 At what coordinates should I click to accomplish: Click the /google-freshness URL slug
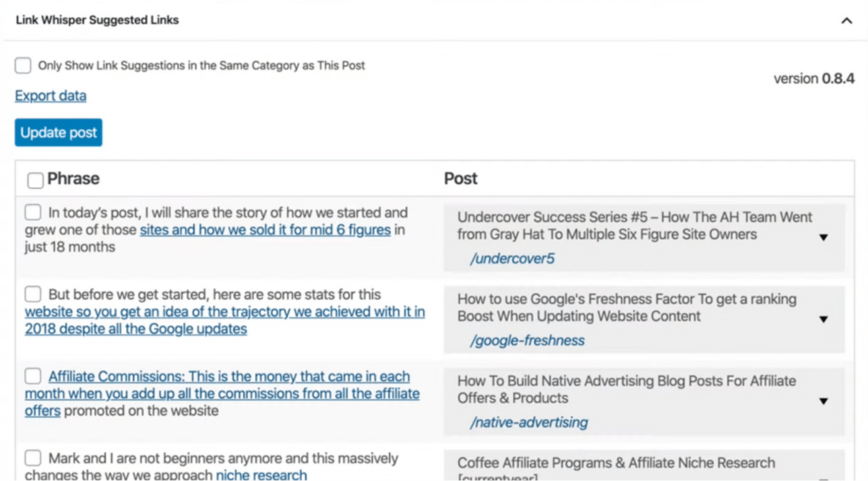pyautogui.click(x=527, y=340)
